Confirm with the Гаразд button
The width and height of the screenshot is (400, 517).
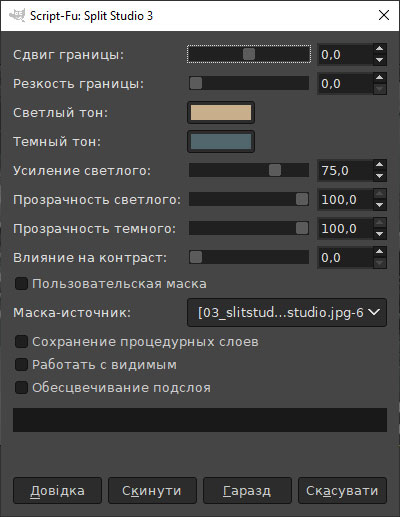tap(247, 490)
